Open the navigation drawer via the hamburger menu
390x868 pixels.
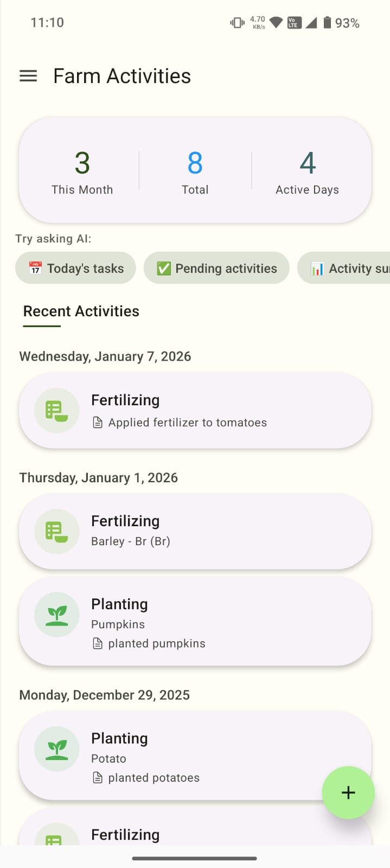pyautogui.click(x=28, y=76)
